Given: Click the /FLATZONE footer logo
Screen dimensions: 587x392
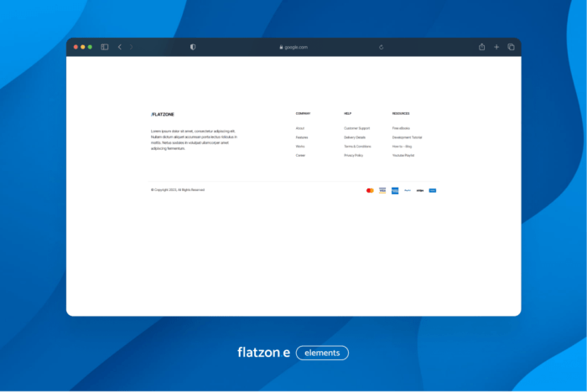Looking at the screenshot, I should coord(163,114).
